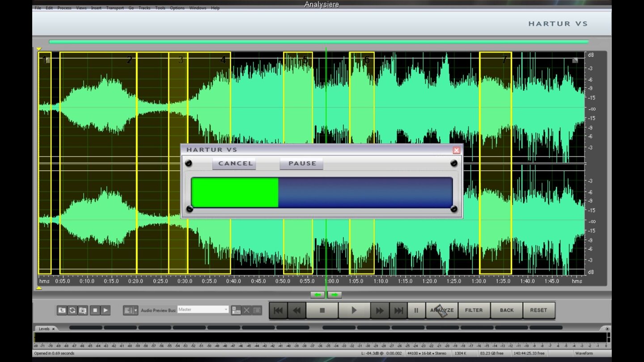This screenshot has width=644, height=362.
Task: Cancel the HARTUR VS analysis dialog
Action: tap(234, 164)
